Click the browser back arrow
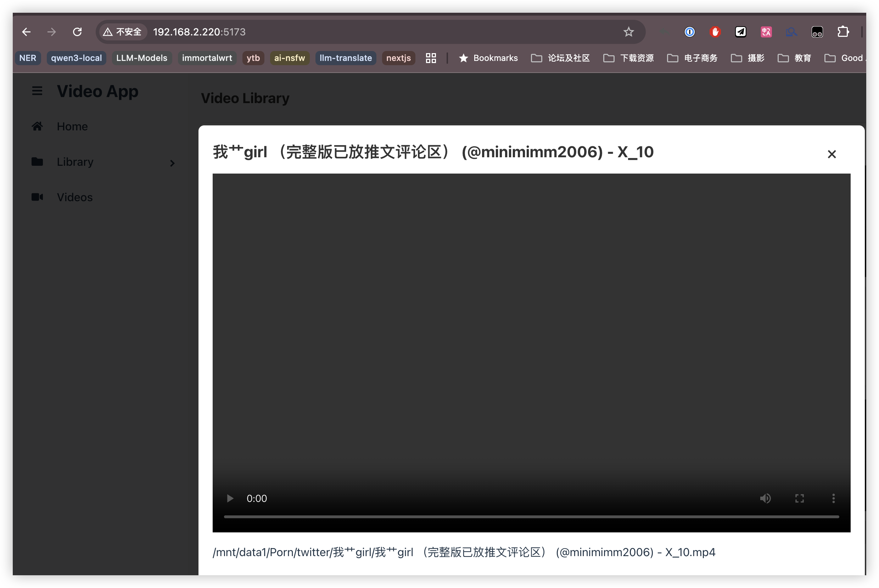Viewport: 879px width, 588px height. 26,32
